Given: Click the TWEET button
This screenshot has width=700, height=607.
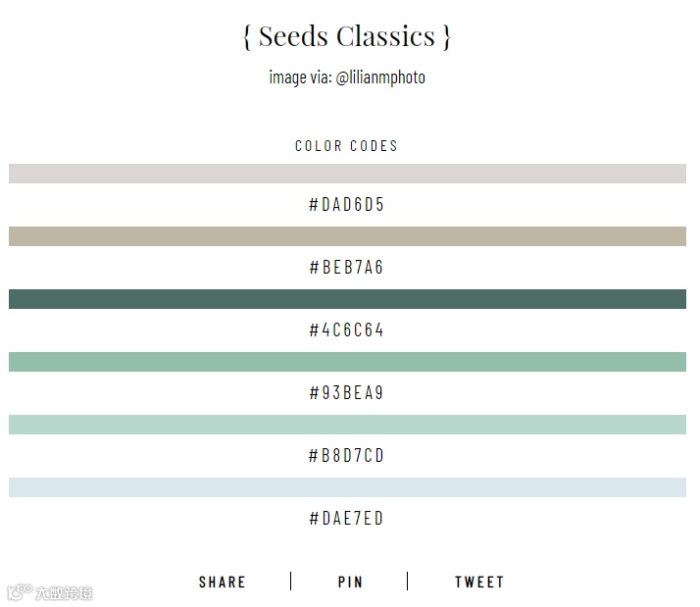Looking at the screenshot, I should pyautogui.click(x=479, y=582).
